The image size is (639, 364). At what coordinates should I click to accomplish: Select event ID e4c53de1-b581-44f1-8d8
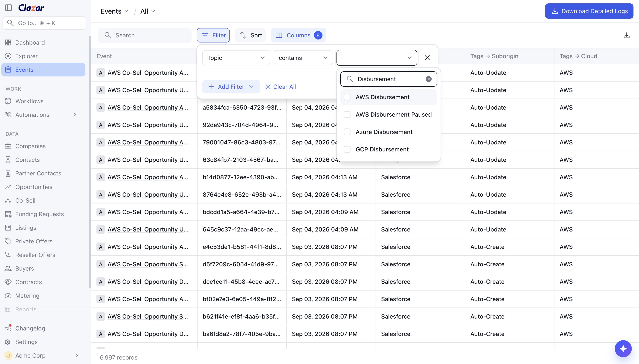point(242,247)
